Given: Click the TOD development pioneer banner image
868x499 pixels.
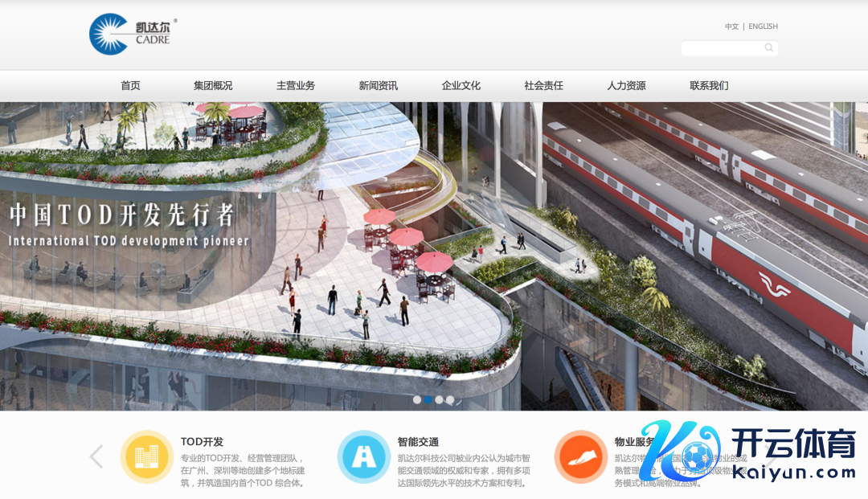Looking at the screenshot, I should pyautogui.click(x=434, y=257).
